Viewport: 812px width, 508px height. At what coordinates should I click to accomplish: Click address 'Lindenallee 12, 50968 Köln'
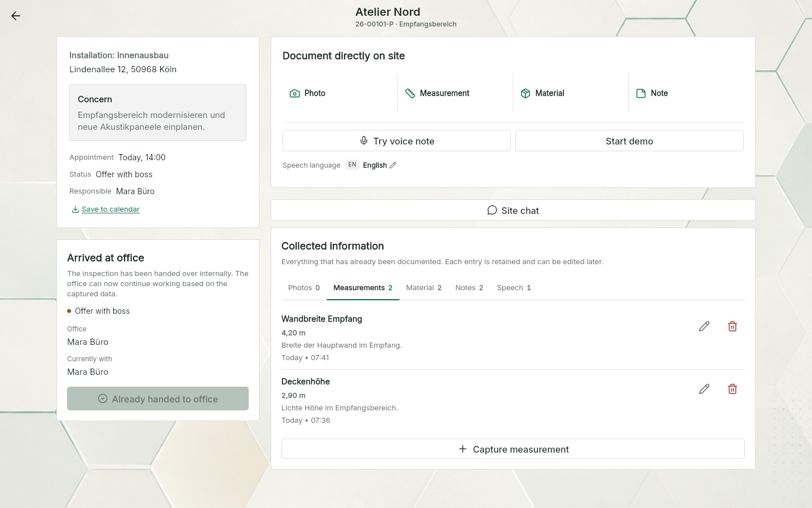[123, 69]
